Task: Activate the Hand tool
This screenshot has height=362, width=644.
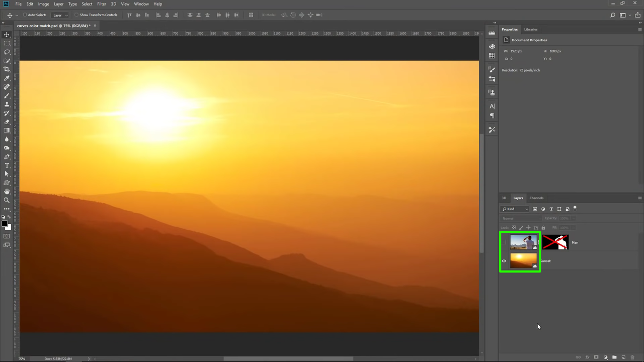Action: pyautogui.click(x=7, y=192)
